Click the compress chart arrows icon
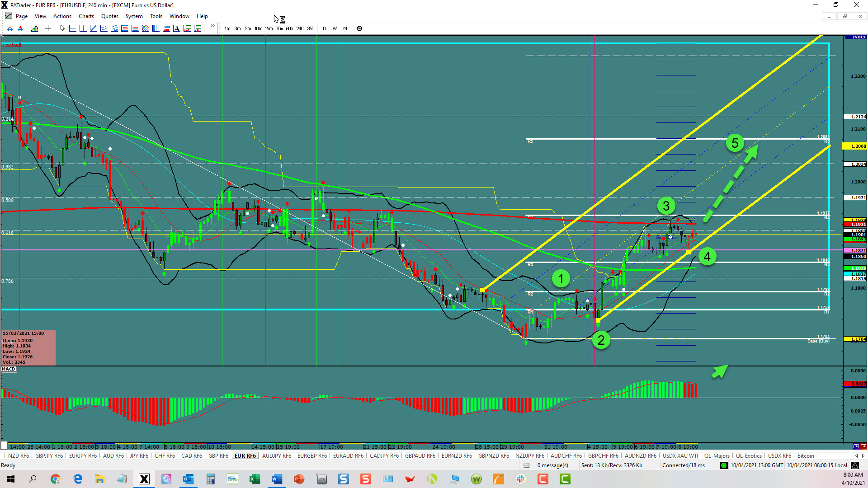Image resolution: width=868 pixels, height=488 pixels. [x=10, y=28]
